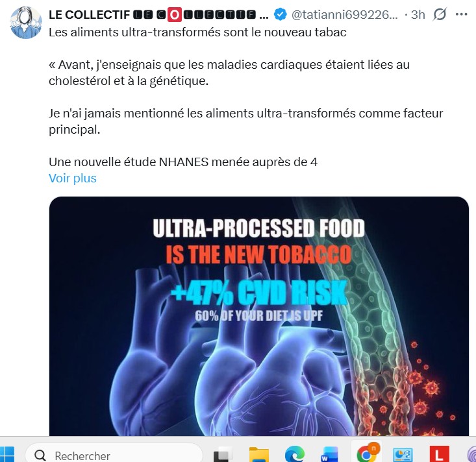Click the blue verified badge
Image resolution: width=476 pixels, height=462 pixels.
pos(280,14)
